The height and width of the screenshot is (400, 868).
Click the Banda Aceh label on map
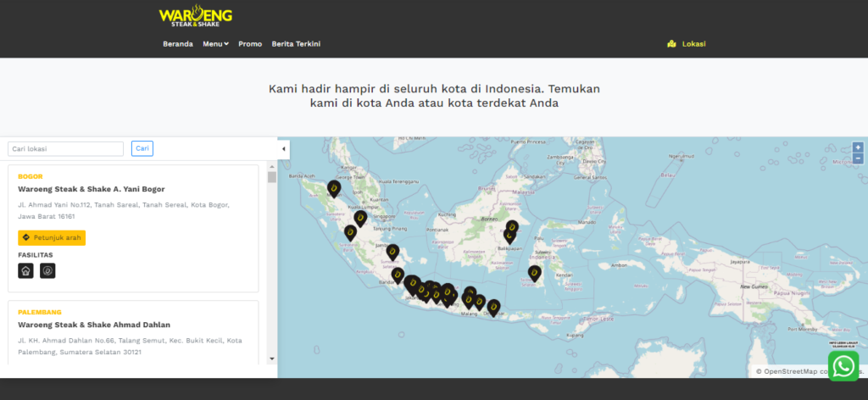[x=302, y=176]
